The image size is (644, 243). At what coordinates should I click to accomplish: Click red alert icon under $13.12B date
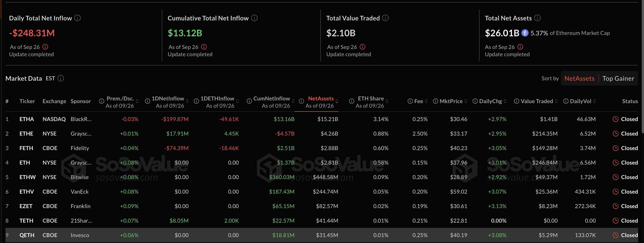click(204, 47)
